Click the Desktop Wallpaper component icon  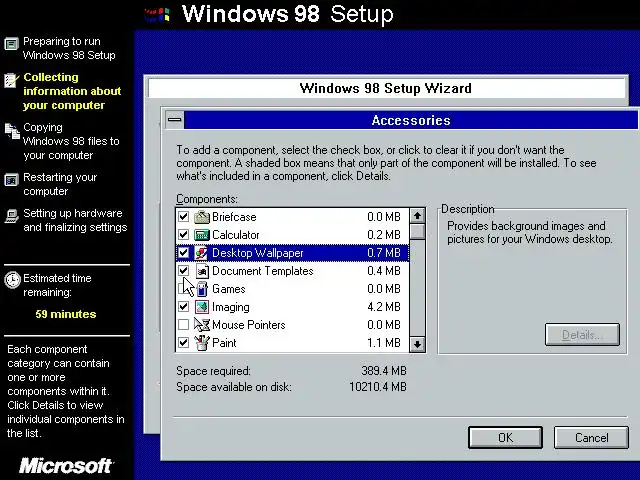[x=201, y=253]
